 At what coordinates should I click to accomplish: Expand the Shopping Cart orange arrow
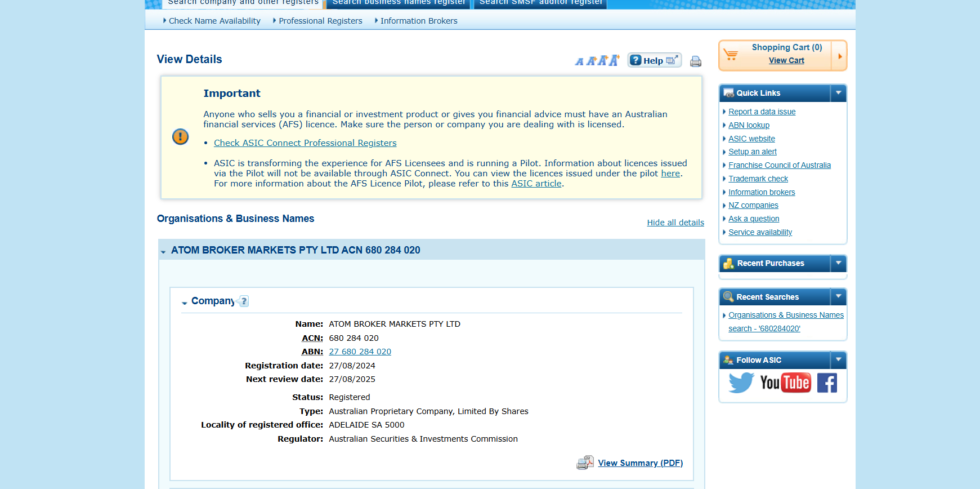coord(840,56)
